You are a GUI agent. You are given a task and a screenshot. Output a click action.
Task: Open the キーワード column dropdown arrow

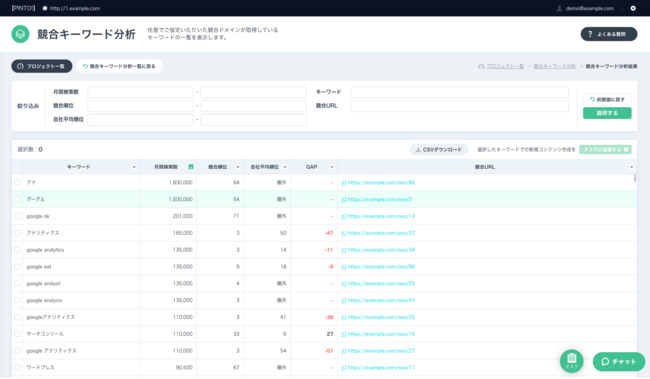coord(134,167)
